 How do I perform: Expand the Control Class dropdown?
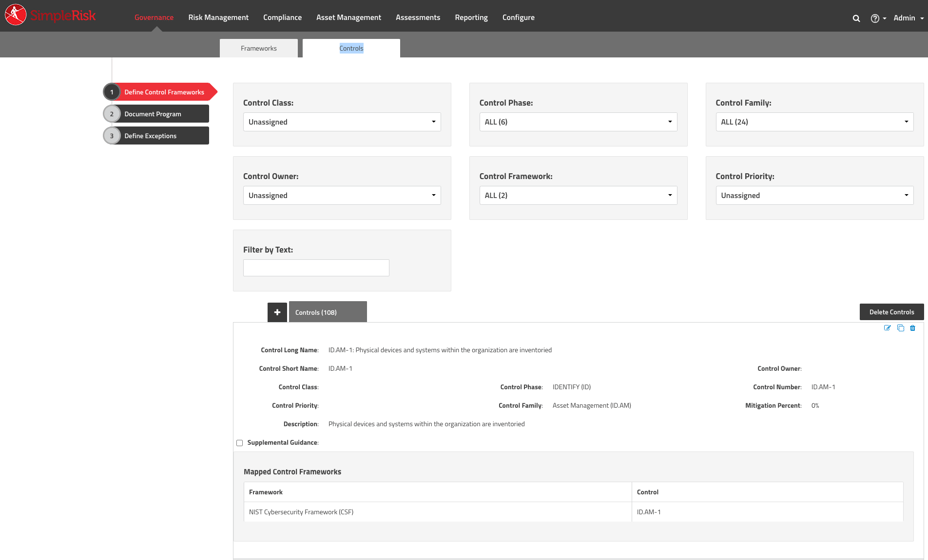pyautogui.click(x=341, y=122)
